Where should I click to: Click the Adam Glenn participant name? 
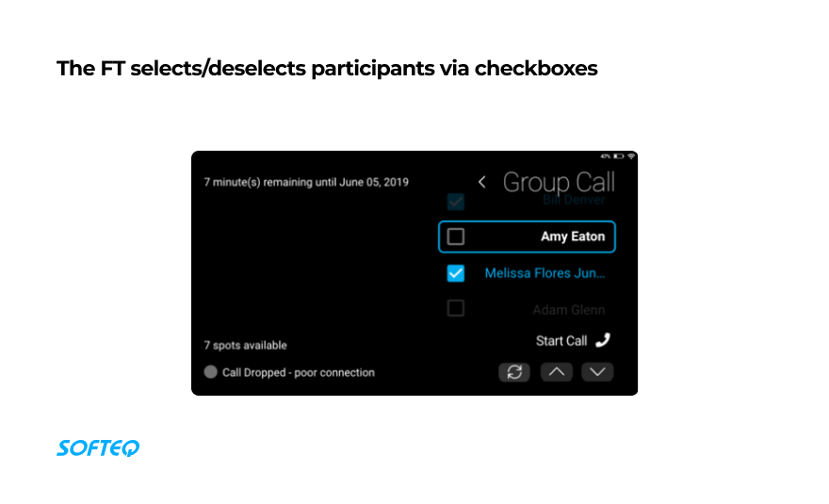568,310
